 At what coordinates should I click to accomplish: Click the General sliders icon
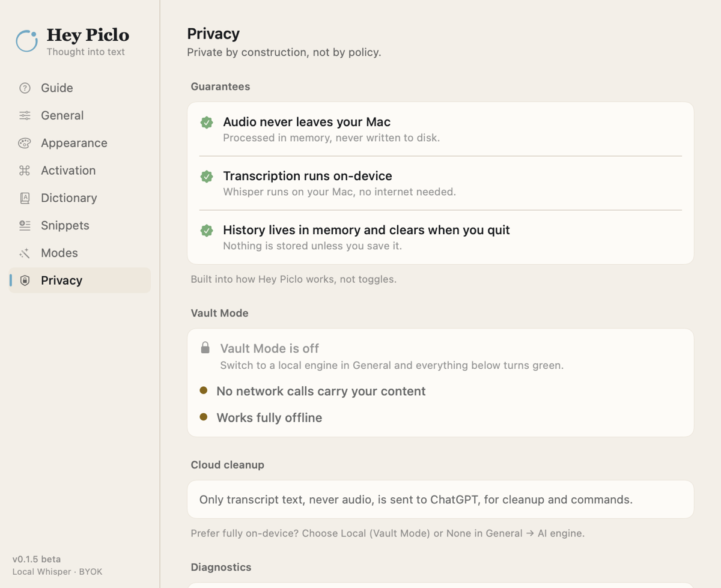[x=25, y=115]
